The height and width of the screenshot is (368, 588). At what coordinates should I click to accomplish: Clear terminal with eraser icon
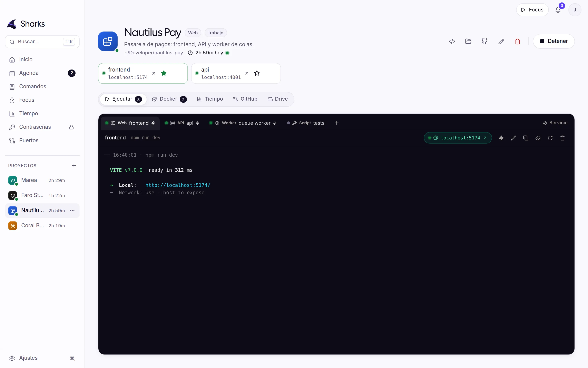click(x=538, y=138)
